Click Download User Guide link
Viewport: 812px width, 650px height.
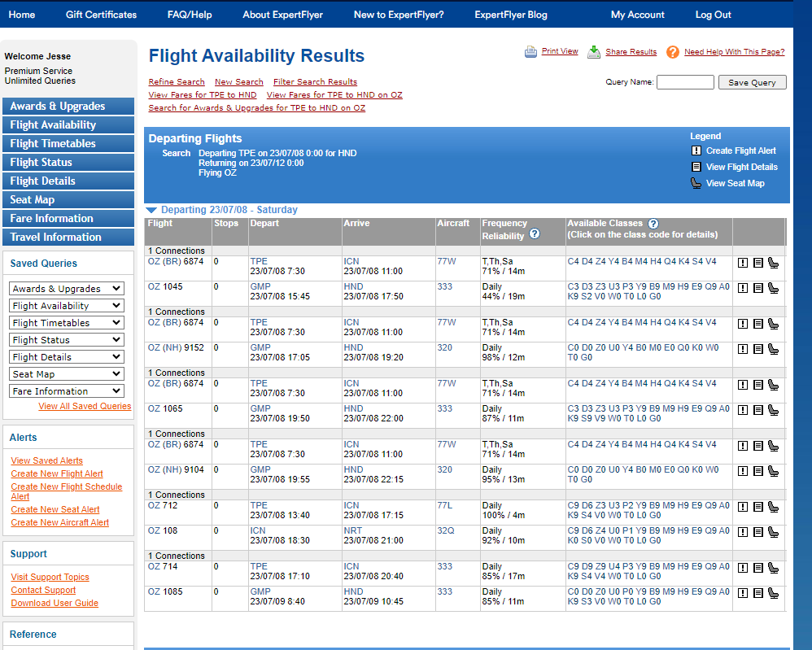click(x=55, y=603)
